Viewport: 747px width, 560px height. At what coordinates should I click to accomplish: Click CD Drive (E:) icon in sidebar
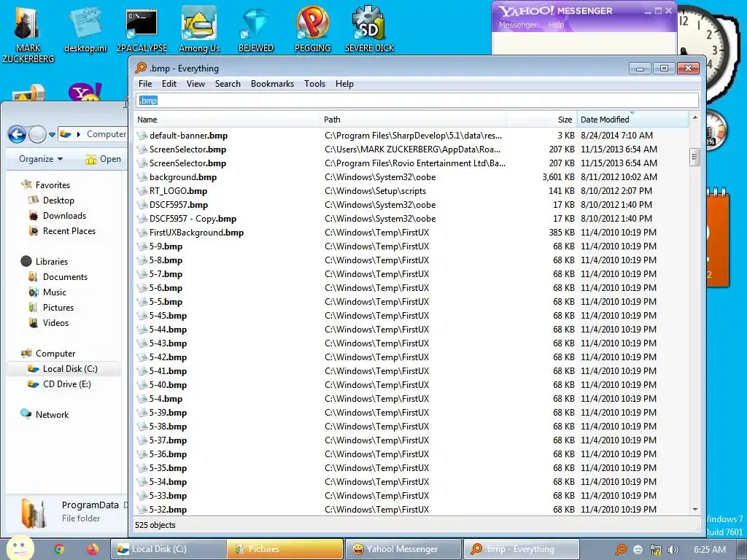(34, 384)
